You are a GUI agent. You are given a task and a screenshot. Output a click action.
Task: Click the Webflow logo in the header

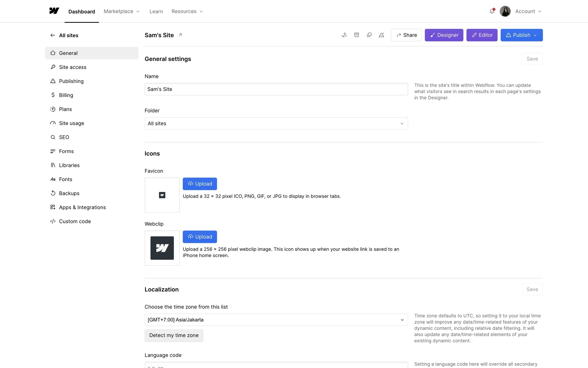[x=54, y=11]
